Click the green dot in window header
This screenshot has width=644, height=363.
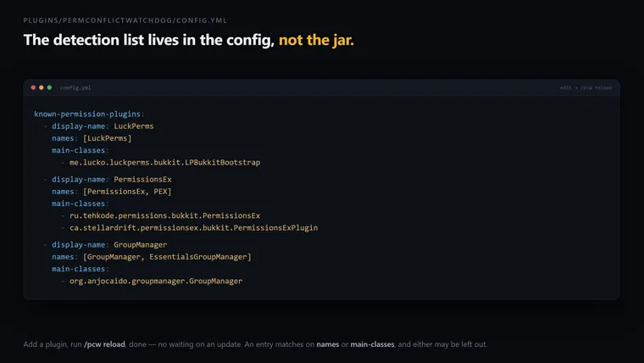(x=49, y=87)
